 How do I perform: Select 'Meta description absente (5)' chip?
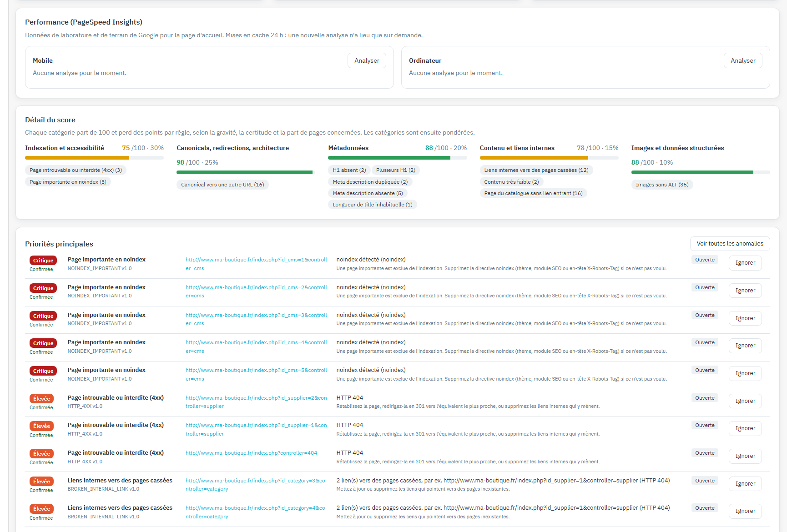coord(368,193)
